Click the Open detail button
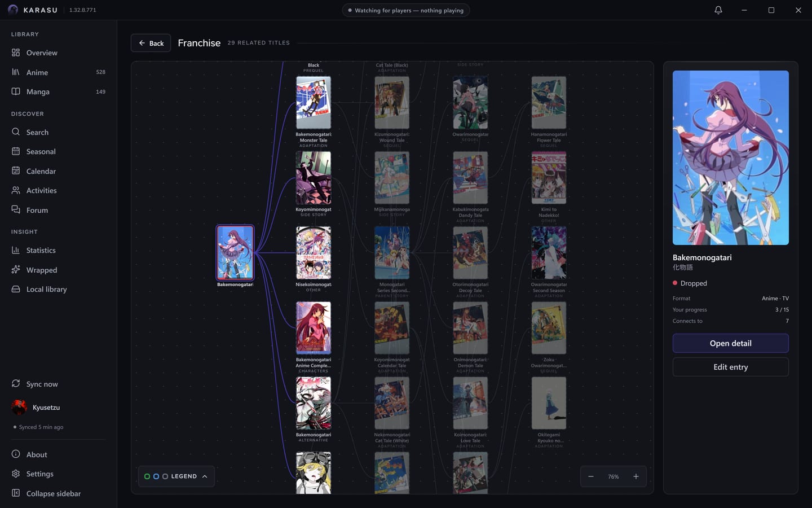 (730, 343)
